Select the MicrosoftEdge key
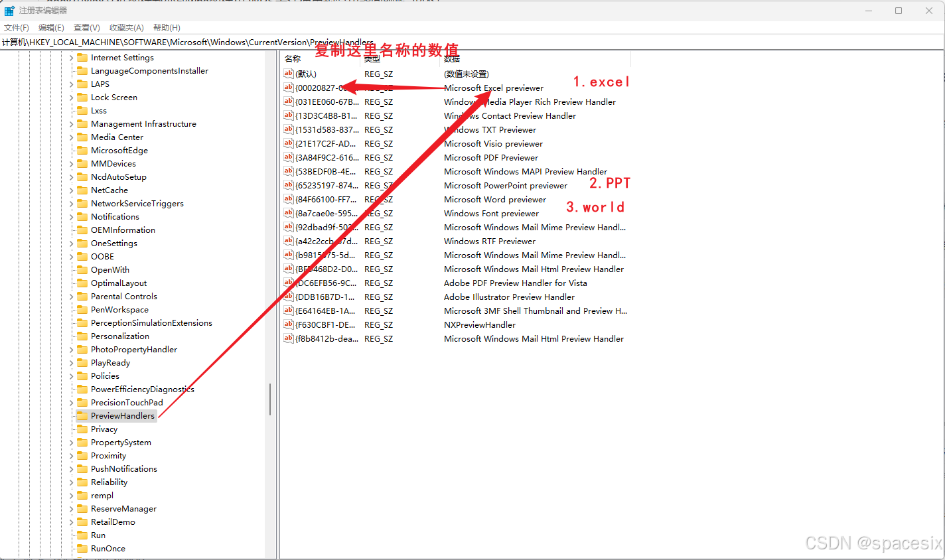 (119, 151)
